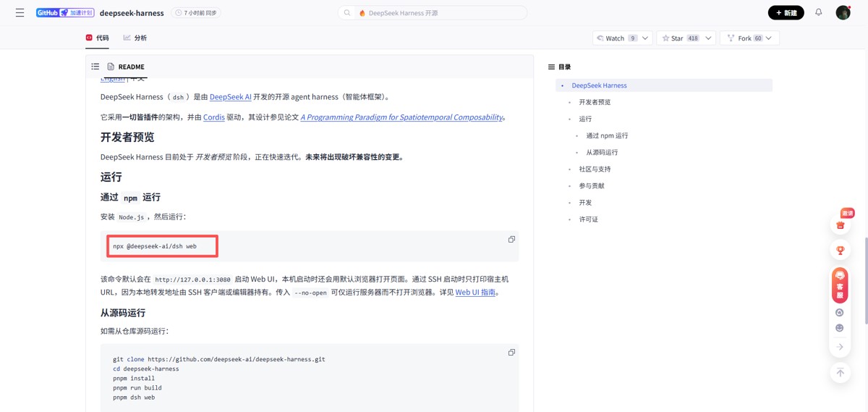
Task: Click the --no-open inline code
Action: coord(310,293)
